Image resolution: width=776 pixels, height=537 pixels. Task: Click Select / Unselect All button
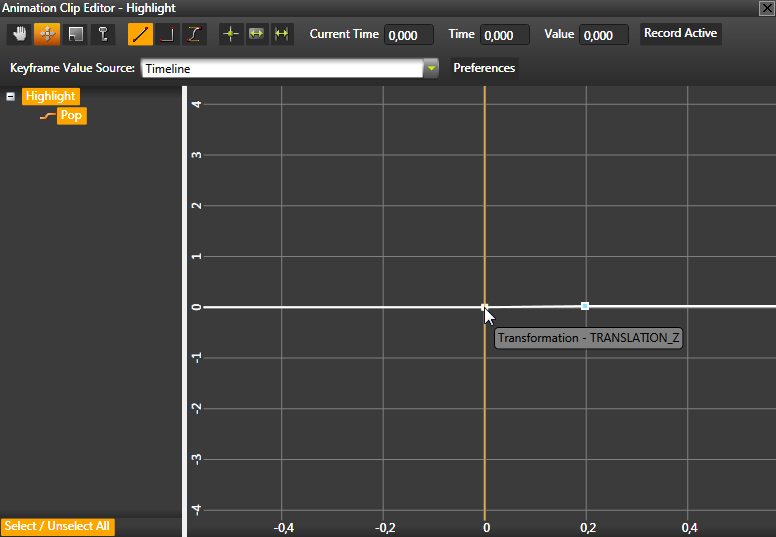(58, 526)
